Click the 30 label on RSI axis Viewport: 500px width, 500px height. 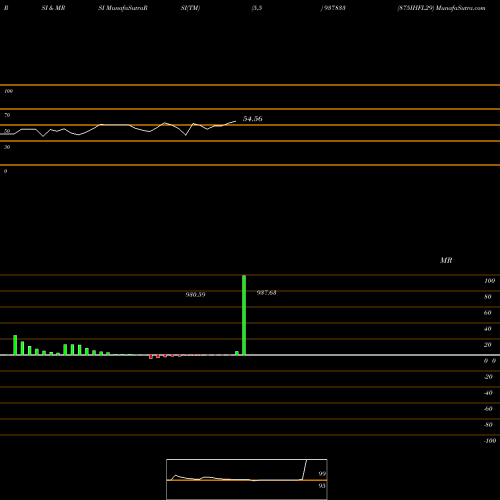point(7,147)
